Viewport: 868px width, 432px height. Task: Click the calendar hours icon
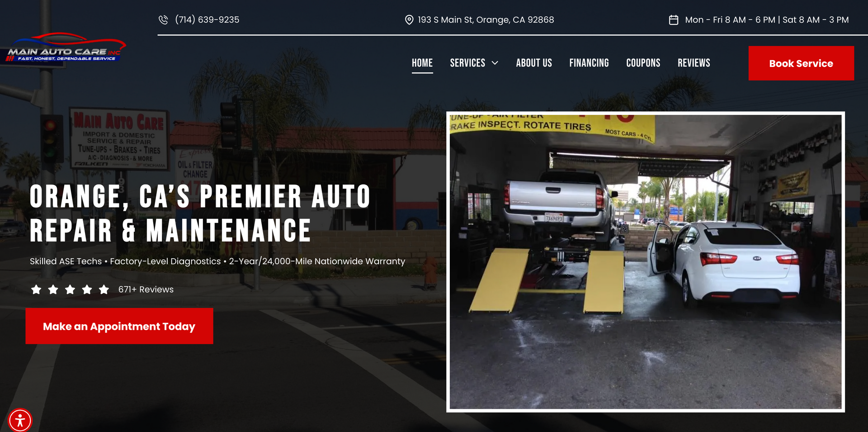click(x=674, y=20)
